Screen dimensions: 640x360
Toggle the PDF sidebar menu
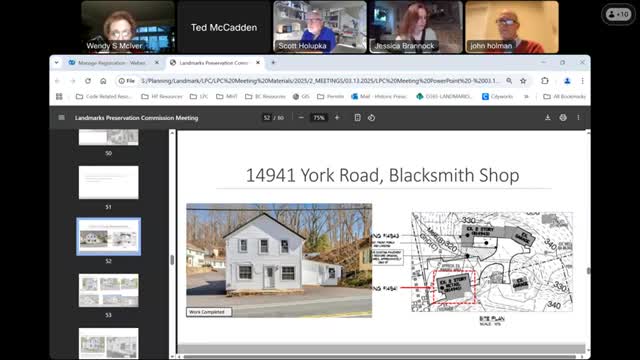point(61,118)
